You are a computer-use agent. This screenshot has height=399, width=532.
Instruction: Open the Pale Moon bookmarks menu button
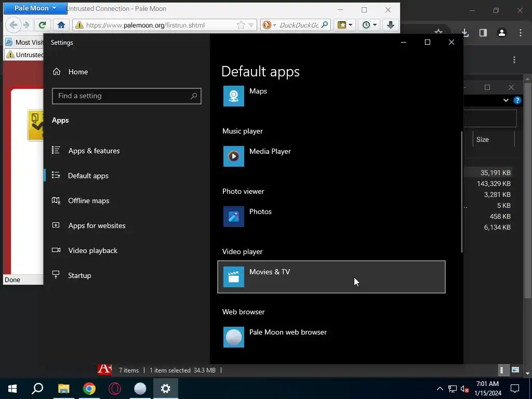345,25
